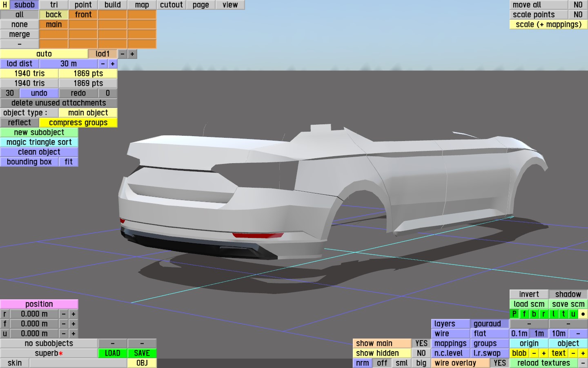Reduce text size with minus

573,353
